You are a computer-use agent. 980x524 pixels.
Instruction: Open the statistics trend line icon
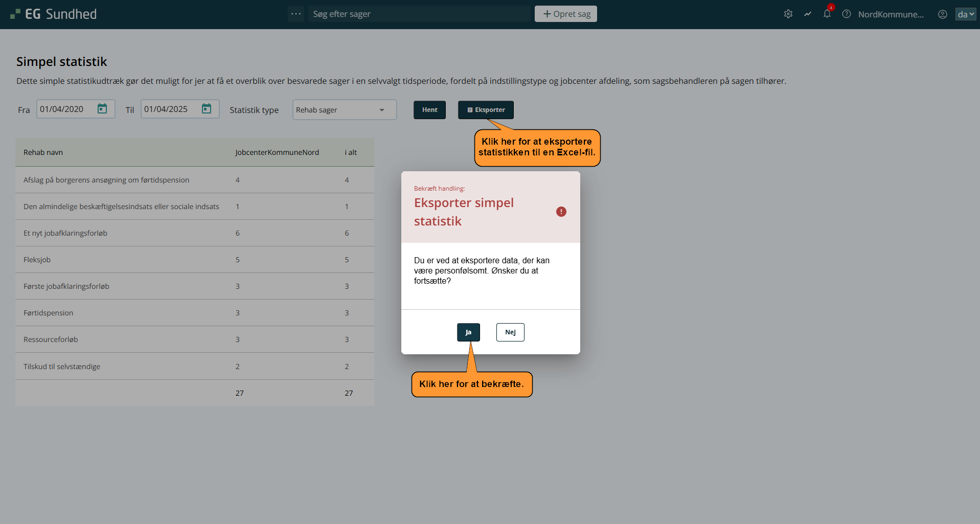point(807,14)
